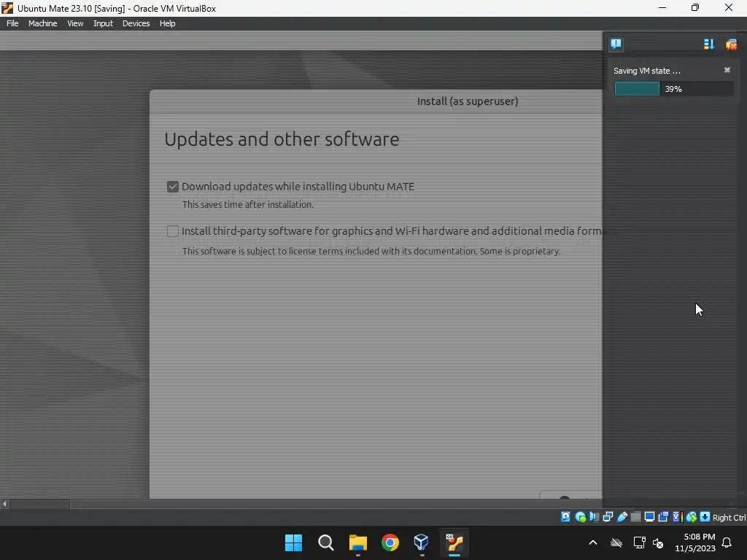Click the notification sort order icon
The width and height of the screenshot is (747, 560).
pos(709,44)
